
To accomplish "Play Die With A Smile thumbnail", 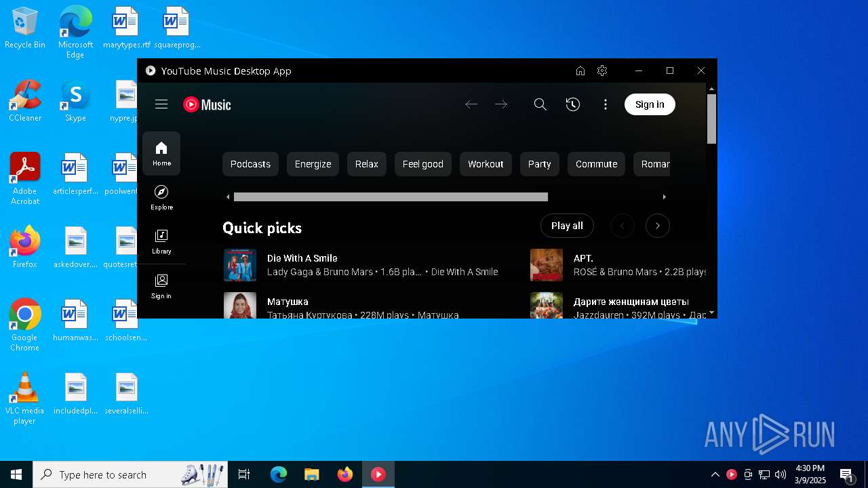I will pyautogui.click(x=240, y=265).
